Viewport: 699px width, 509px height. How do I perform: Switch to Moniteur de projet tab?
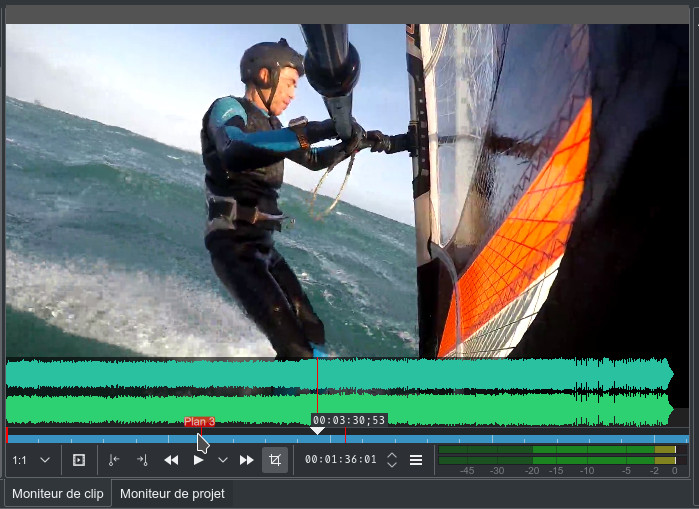[x=172, y=493]
